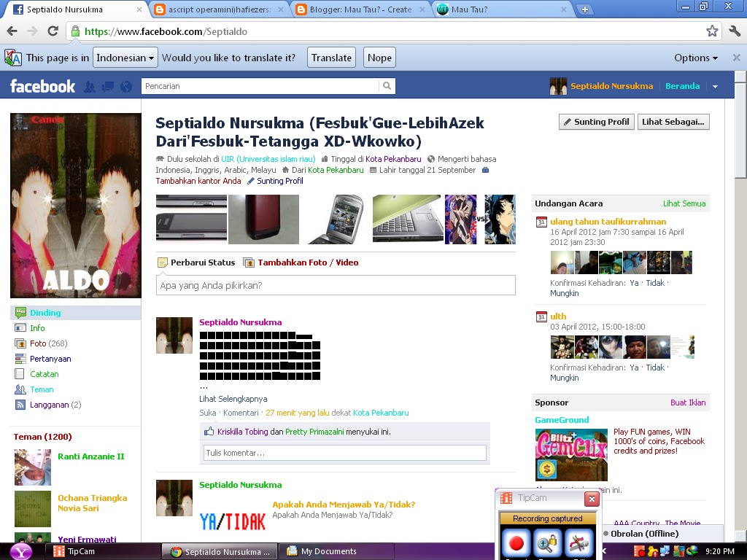Click the green HTTPS padlock icon
The width and height of the screenshot is (747, 560).
[x=75, y=31]
